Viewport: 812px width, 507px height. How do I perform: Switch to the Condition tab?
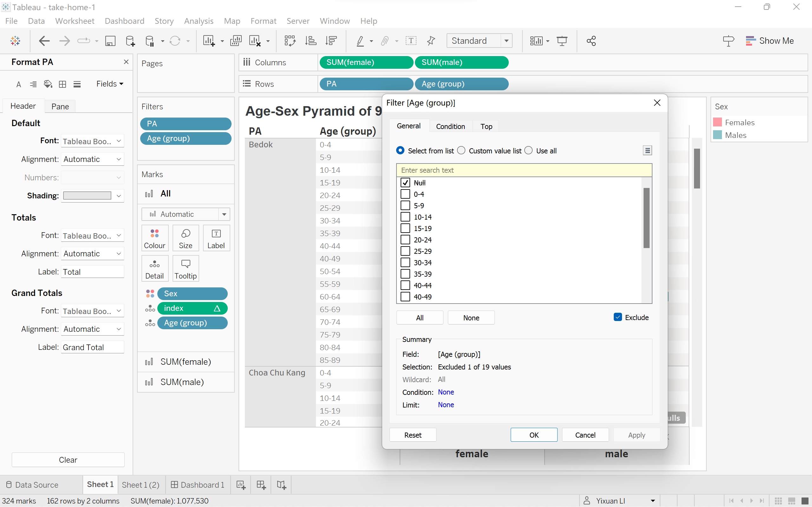pos(450,126)
